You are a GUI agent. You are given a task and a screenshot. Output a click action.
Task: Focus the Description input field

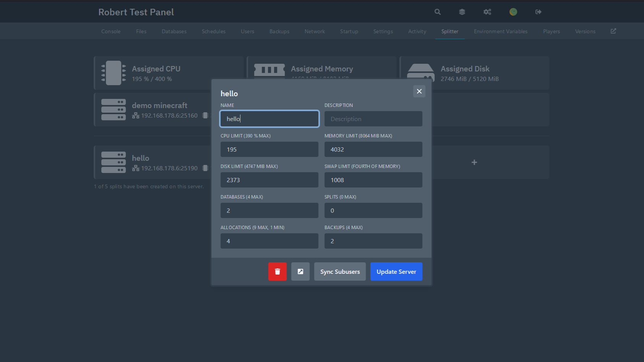pyautogui.click(x=373, y=119)
